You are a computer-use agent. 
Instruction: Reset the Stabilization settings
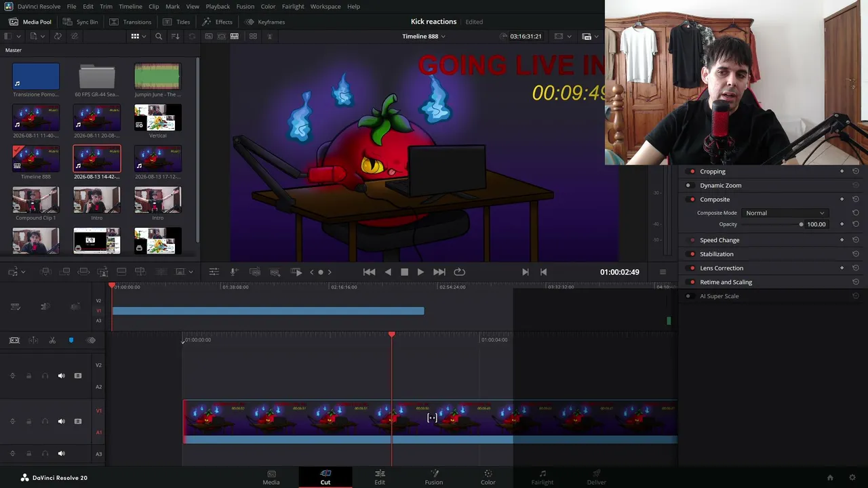pyautogui.click(x=855, y=254)
